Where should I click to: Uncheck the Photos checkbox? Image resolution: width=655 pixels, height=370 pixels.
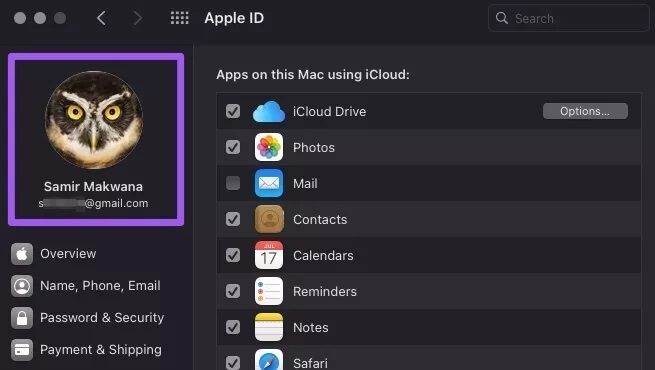pyautogui.click(x=233, y=147)
